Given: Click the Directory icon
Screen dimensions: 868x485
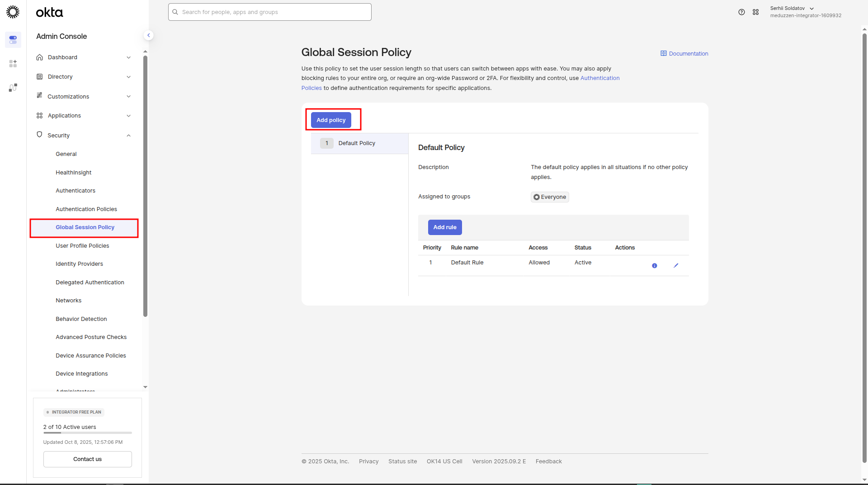Looking at the screenshot, I should tap(40, 77).
